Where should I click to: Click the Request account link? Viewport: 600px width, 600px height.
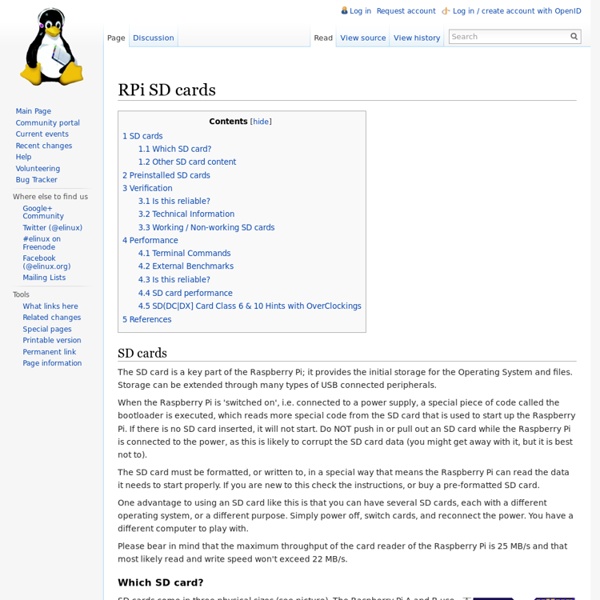tap(406, 11)
